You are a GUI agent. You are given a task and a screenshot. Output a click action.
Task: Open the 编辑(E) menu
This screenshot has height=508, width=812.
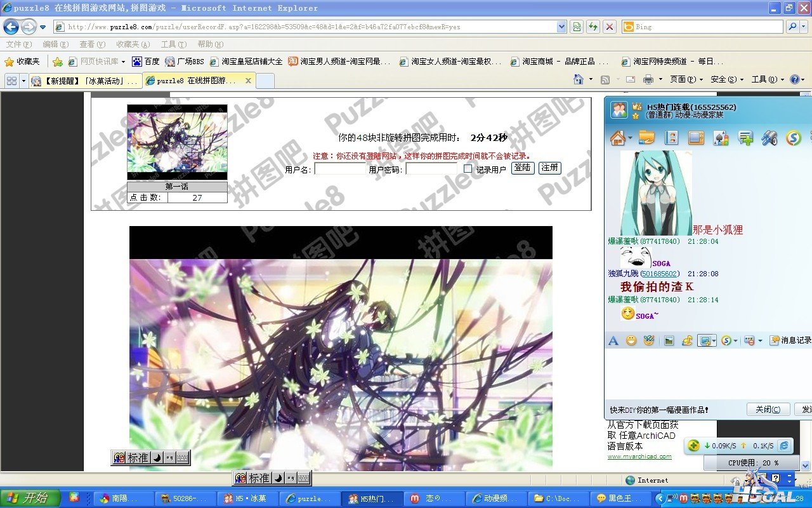tap(55, 44)
